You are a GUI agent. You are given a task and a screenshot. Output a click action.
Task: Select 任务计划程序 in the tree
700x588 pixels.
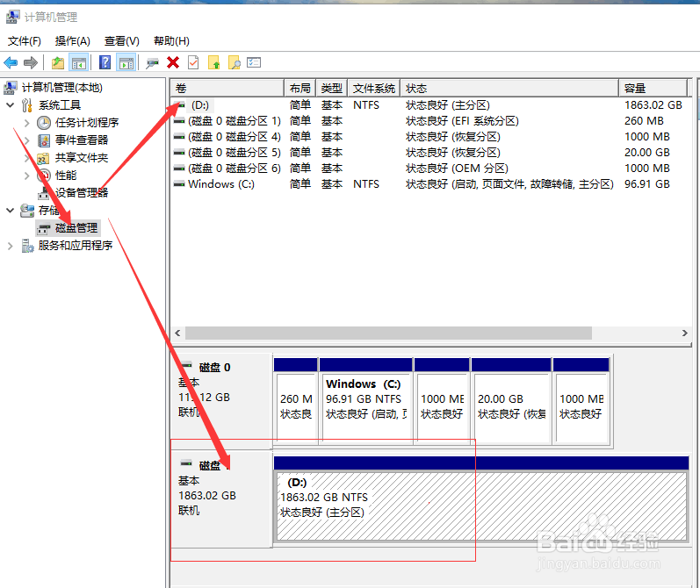click(87, 123)
